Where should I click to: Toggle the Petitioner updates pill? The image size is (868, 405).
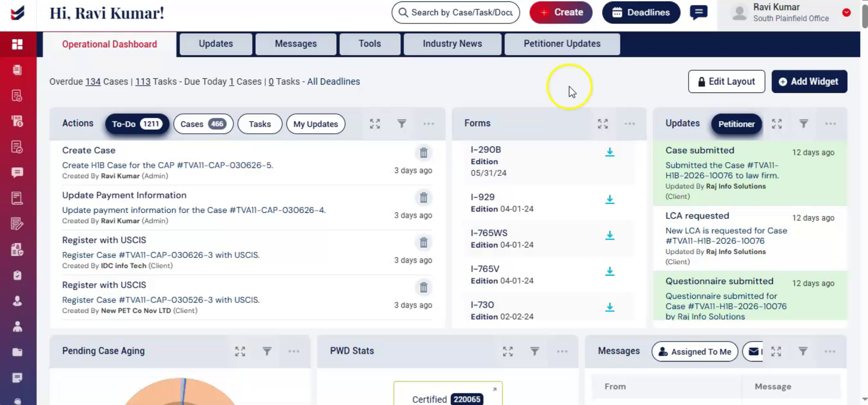coord(736,124)
